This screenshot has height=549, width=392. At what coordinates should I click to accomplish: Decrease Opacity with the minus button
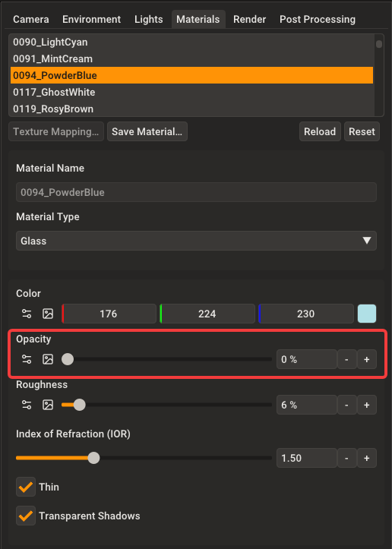347,359
